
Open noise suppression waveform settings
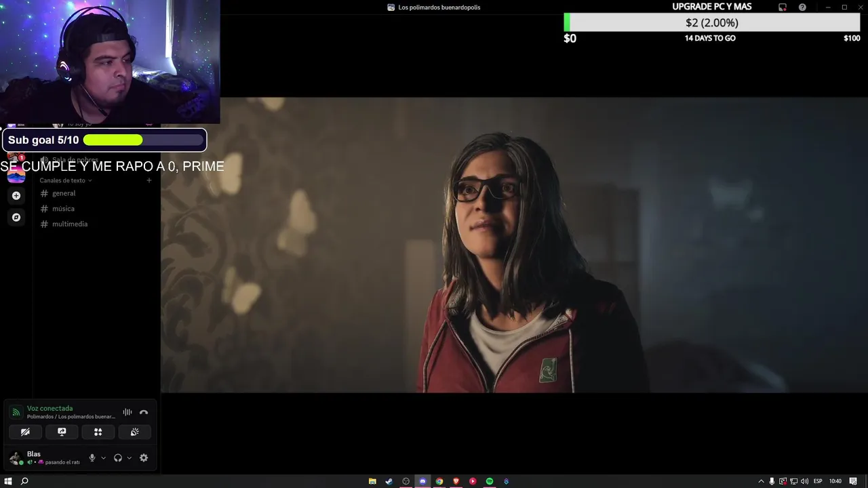pyautogui.click(x=127, y=412)
